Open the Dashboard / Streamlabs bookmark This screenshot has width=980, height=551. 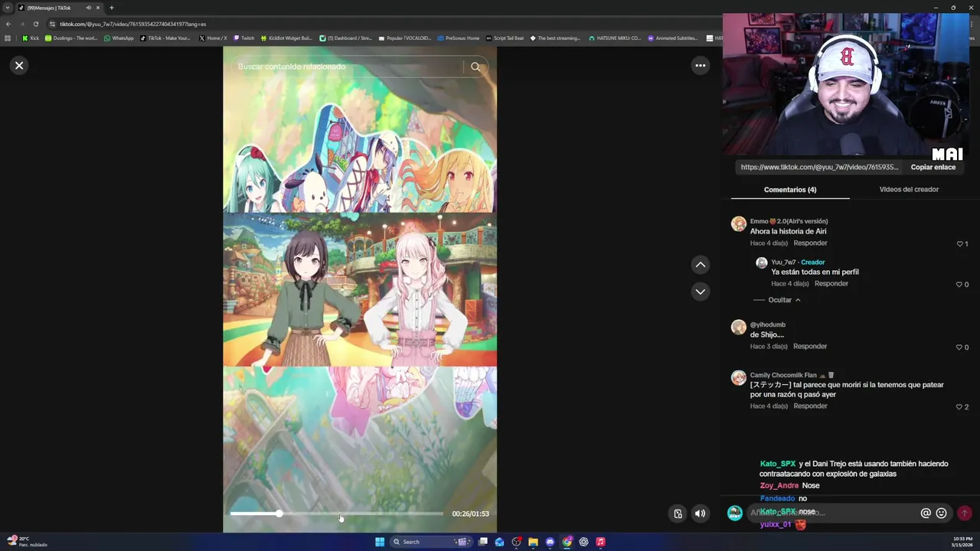345,38
